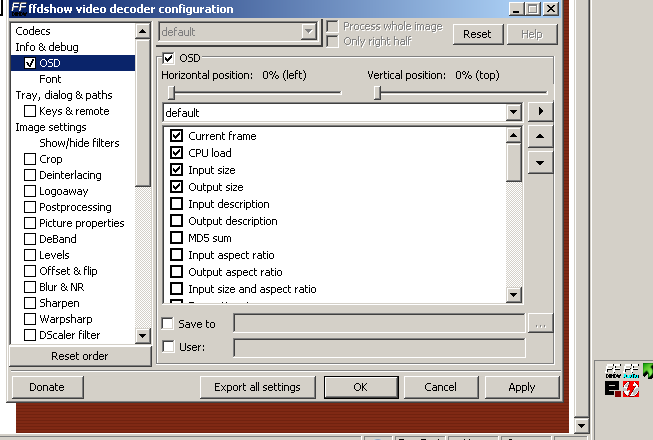The image size is (653, 440).
Task: Uncheck Current frame
Action: coord(177,135)
